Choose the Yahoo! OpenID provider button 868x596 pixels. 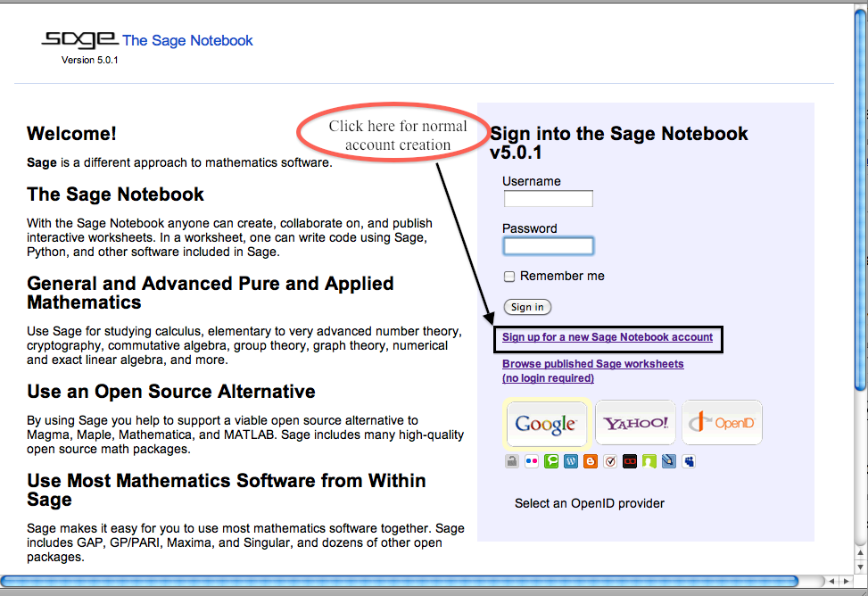coord(635,423)
